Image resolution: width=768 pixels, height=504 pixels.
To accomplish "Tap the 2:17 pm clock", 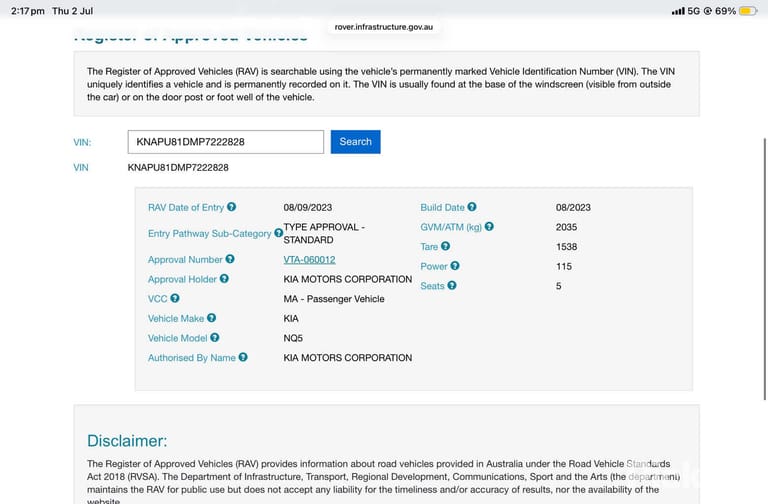I will pos(27,11).
